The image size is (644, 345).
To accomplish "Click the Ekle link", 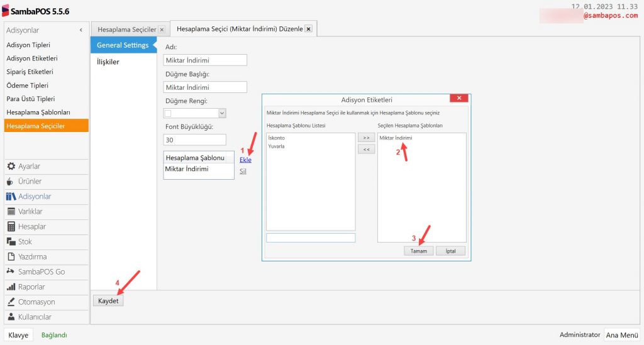I will (245, 160).
